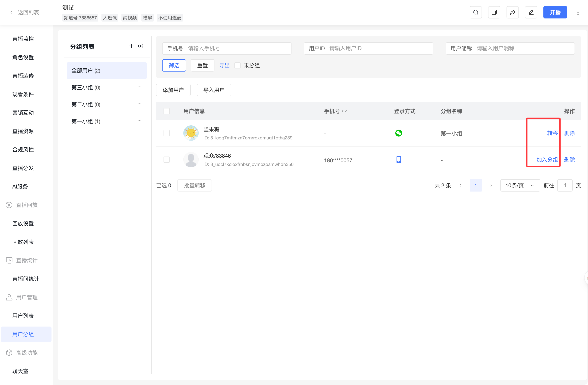Open 直播监控 in sidebar
This screenshot has width=588, height=385.
pyautogui.click(x=23, y=39)
